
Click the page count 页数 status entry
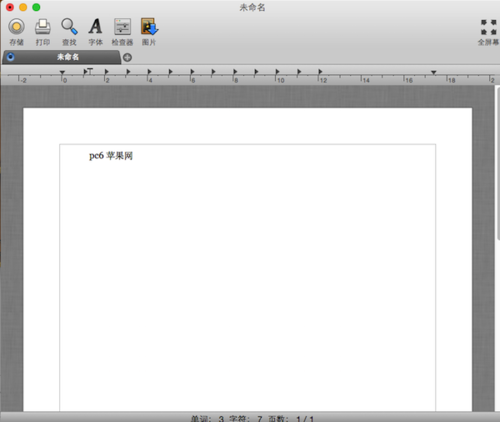click(x=291, y=419)
